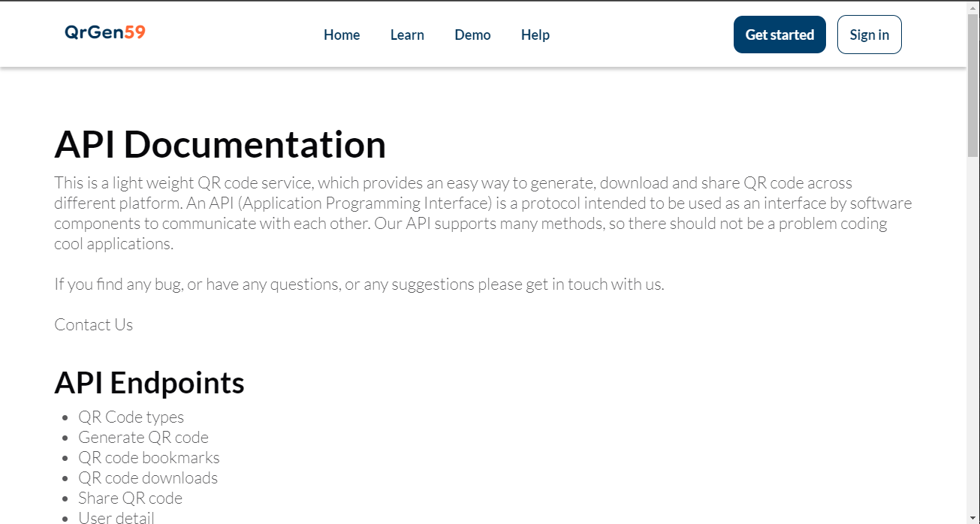Open the Demo navigation item
This screenshot has height=524, width=980.
pos(472,35)
